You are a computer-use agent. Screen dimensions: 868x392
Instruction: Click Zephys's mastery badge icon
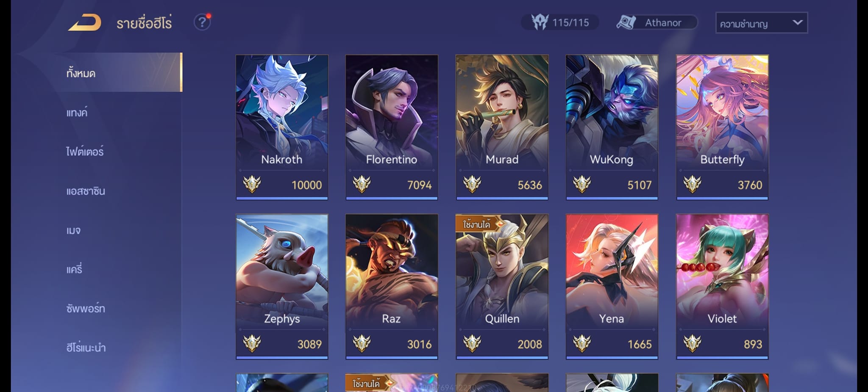coord(252,344)
